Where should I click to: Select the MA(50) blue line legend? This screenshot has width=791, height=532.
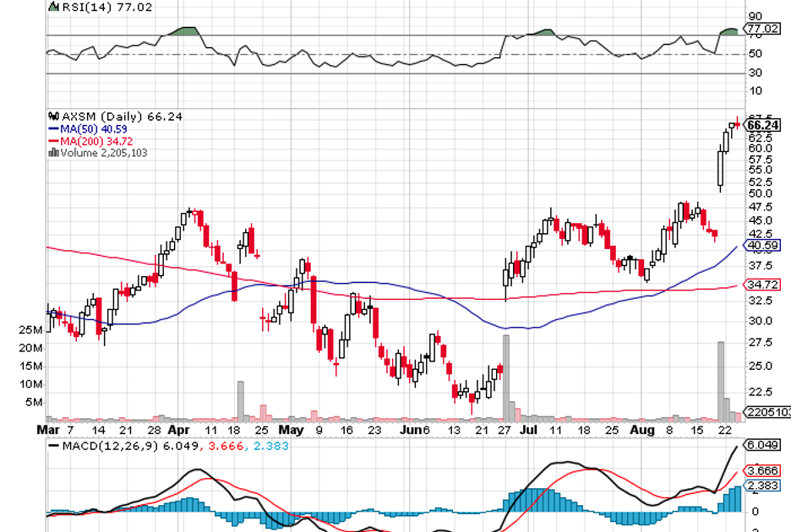point(54,129)
